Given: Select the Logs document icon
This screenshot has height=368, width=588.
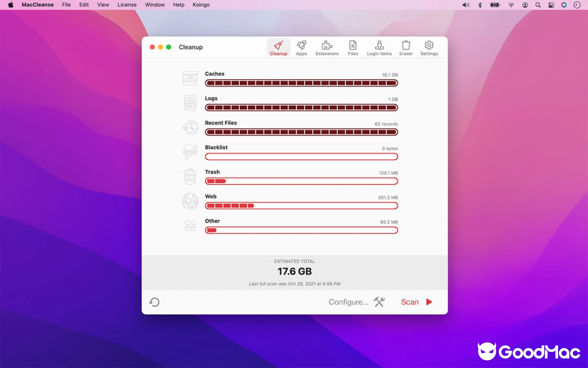Looking at the screenshot, I should tap(190, 102).
